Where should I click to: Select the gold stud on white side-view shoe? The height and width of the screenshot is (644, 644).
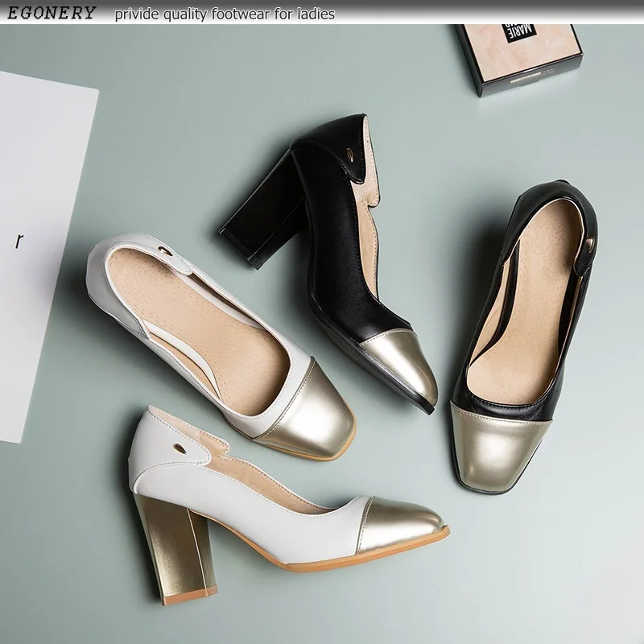pyautogui.click(x=180, y=448)
